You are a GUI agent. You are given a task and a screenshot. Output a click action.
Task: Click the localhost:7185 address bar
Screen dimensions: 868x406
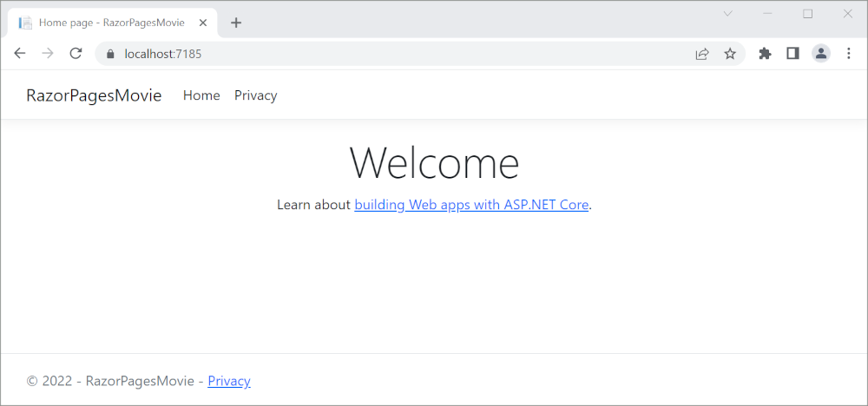(391, 54)
